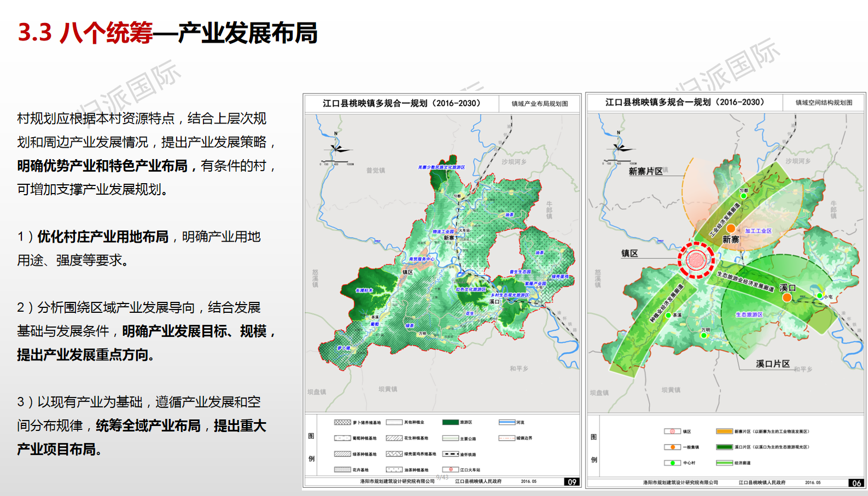
Task: Click the 加工工业区 blue label
Action: coord(758,231)
